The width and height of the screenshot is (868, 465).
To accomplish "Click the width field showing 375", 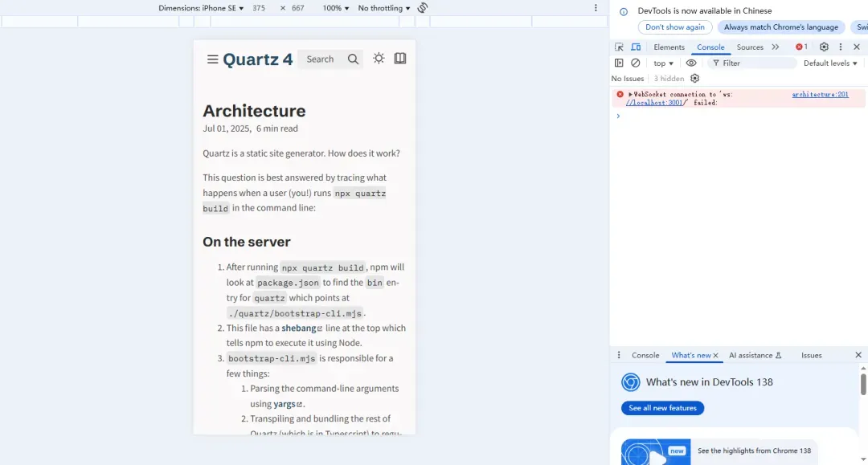I will coord(259,8).
